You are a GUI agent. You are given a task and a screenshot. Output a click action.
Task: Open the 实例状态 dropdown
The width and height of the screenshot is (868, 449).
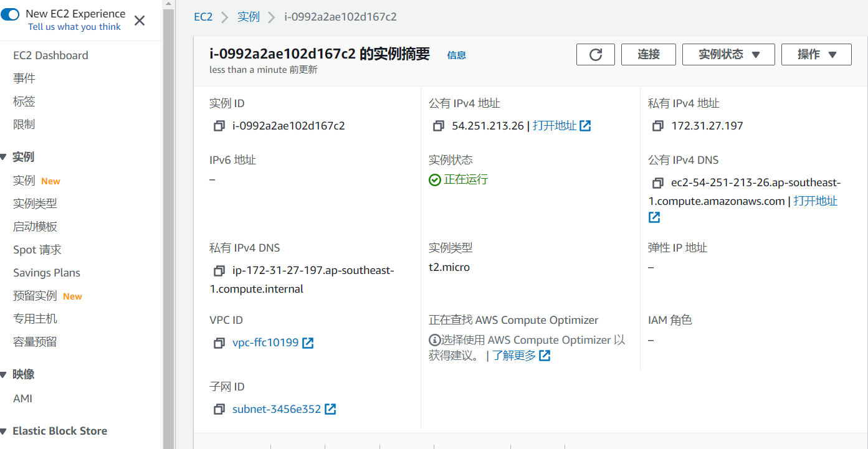728,54
